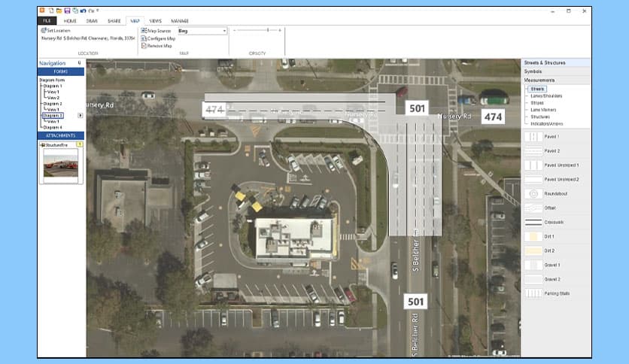Expand the Symbols panel header
Screen dimensions: 629x364
(555, 71)
